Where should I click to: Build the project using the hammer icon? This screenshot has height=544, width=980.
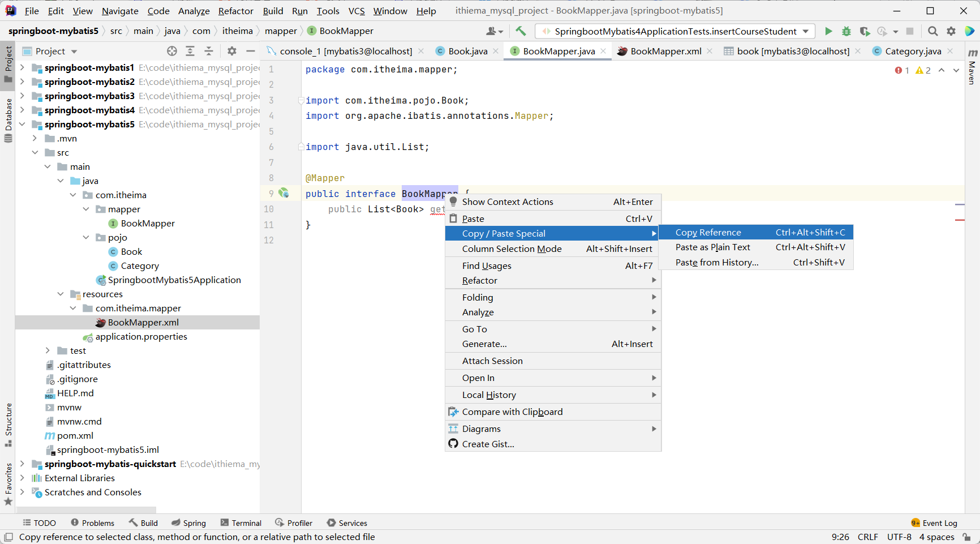[x=521, y=31]
